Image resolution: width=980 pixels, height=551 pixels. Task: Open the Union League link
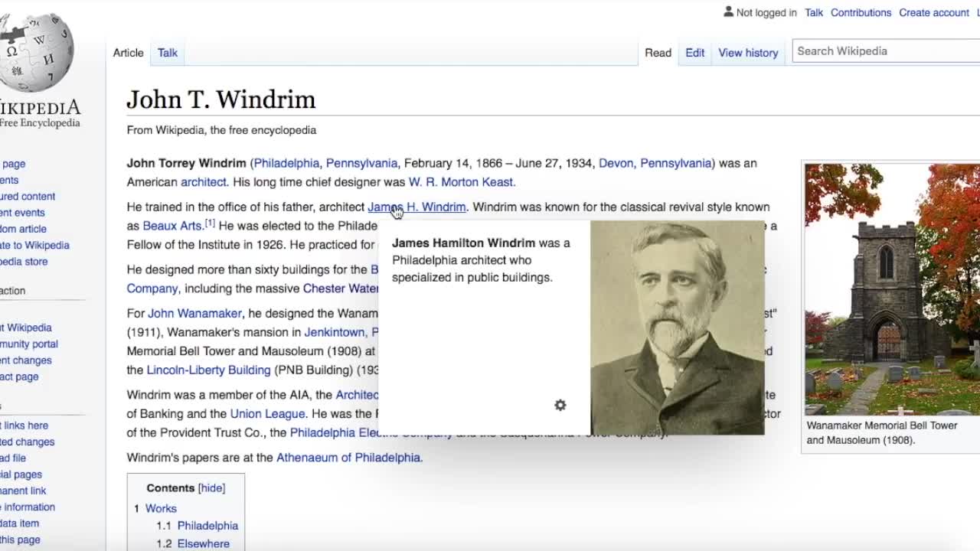pyautogui.click(x=267, y=413)
